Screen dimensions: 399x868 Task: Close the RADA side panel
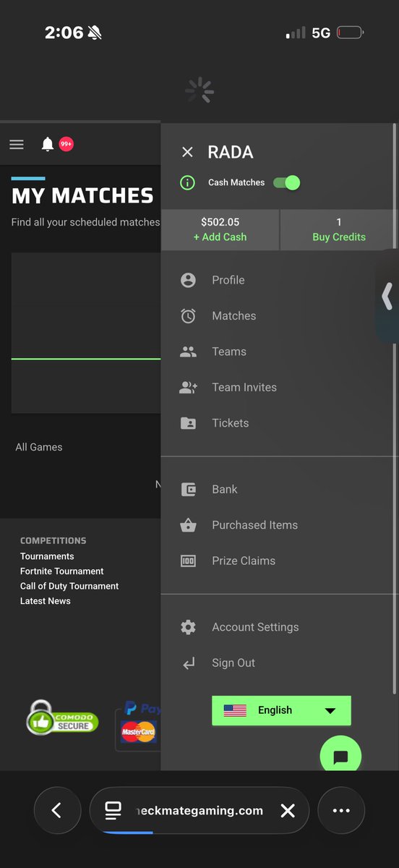tap(187, 152)
